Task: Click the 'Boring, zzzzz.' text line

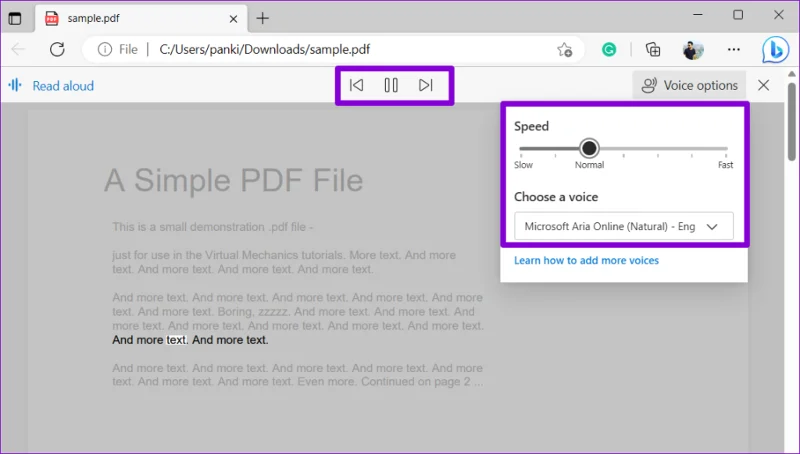Action: [254, 311]
